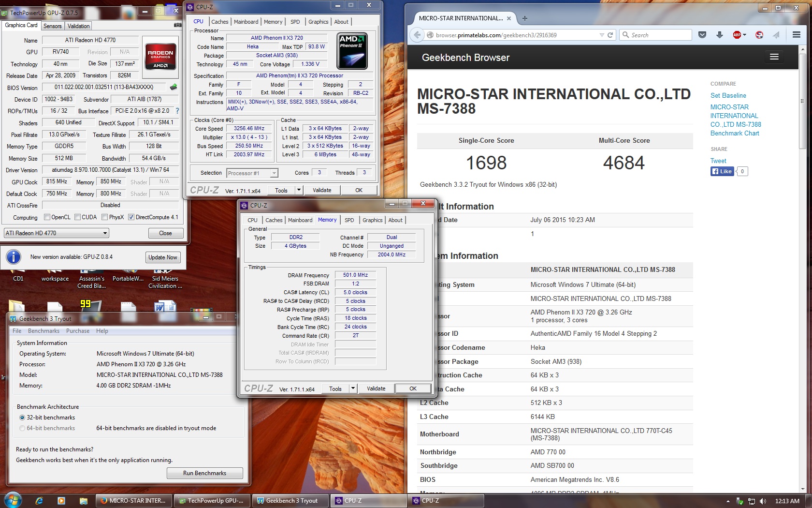Open the Benchmarks menu in Geekbench
This screenshot has height=508, width=812.
point(43,331)
